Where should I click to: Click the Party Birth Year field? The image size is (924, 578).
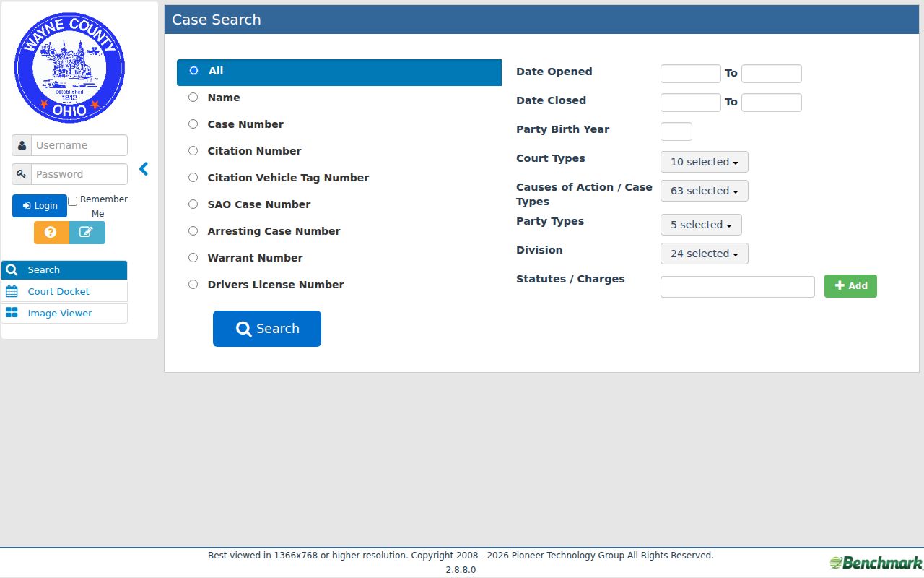point(676,131)
